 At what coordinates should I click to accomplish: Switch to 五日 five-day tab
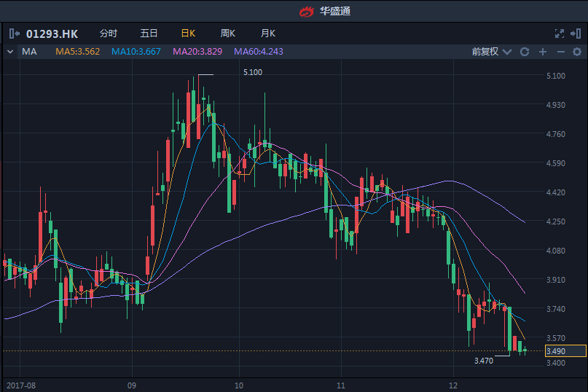pos(149,34)
